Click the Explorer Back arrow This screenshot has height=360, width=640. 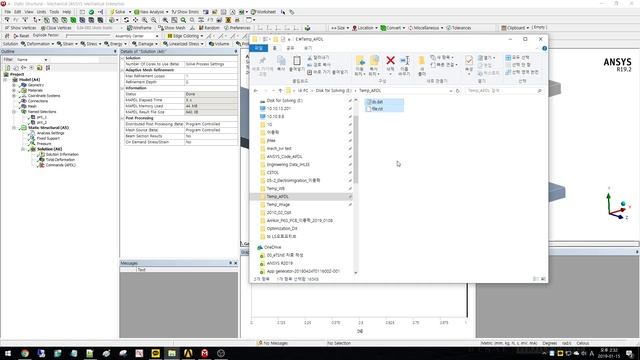pos(256,91)
